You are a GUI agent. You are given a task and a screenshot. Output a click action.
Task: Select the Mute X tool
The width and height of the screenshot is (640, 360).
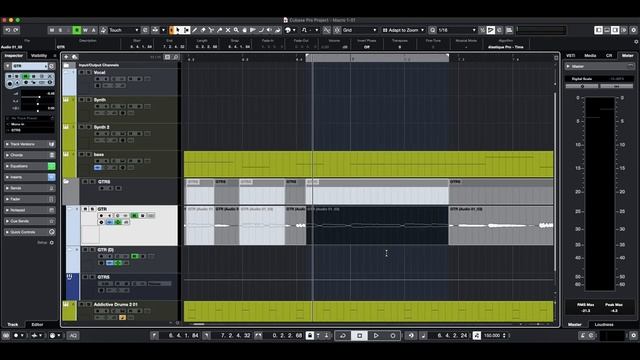coord(228,30)
